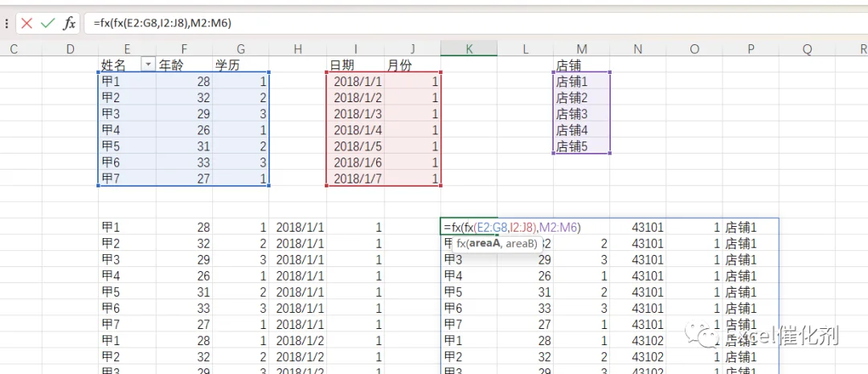This screenshot has height=374, width=868.
Task: Select column P header
Action: (x=751, y=49)
